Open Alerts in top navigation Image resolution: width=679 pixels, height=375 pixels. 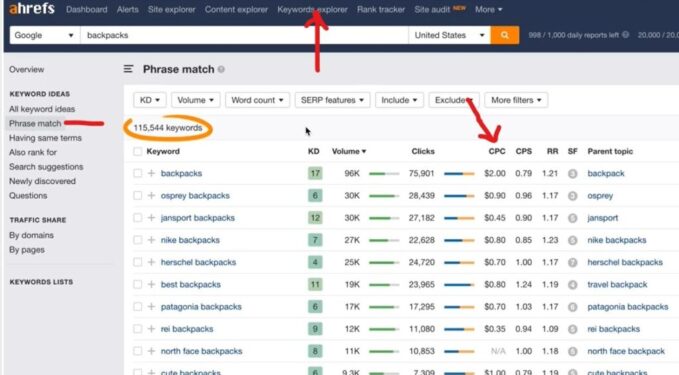(x=128, y=9)
